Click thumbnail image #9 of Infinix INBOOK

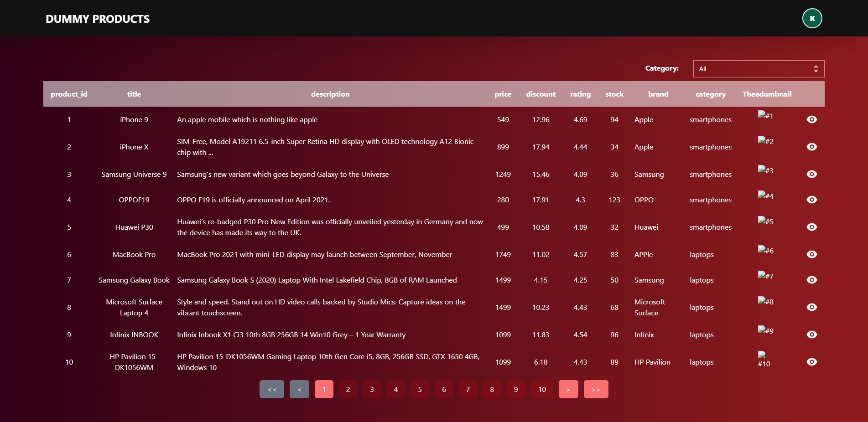coord(765,330)
